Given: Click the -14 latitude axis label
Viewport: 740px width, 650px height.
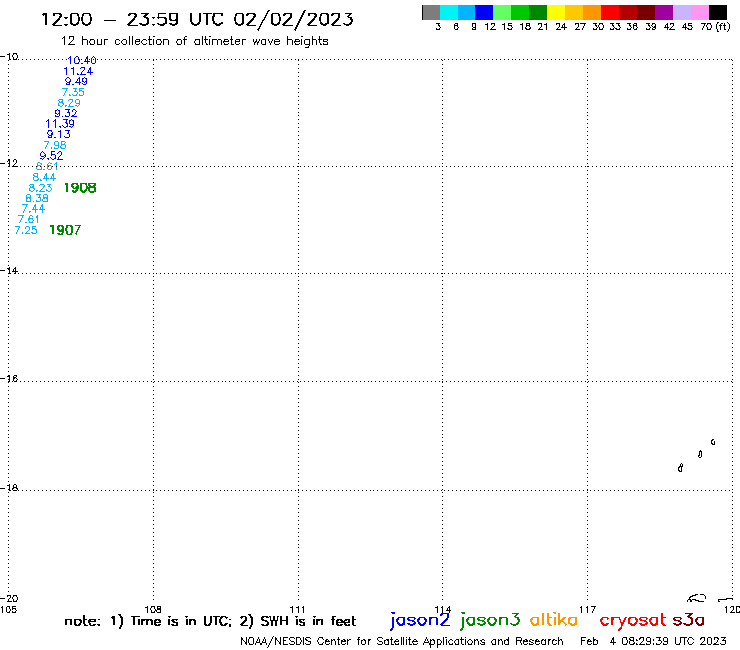Looking at the screenshot, I should click(x=10, y=270).
